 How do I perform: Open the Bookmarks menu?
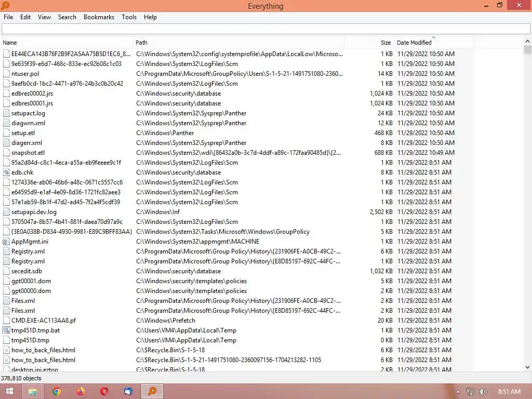coord(99,17)
